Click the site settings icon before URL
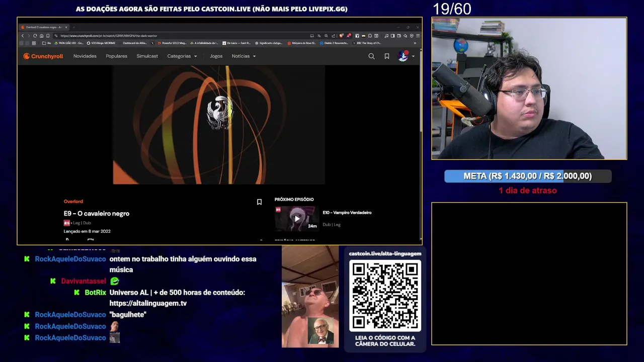 (x=56, y=36)
